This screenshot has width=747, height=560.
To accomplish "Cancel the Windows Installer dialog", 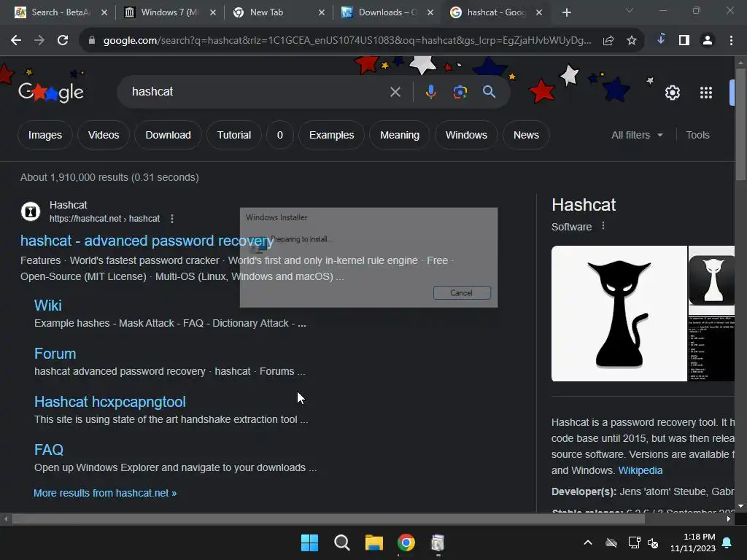I will click(462, 293).
